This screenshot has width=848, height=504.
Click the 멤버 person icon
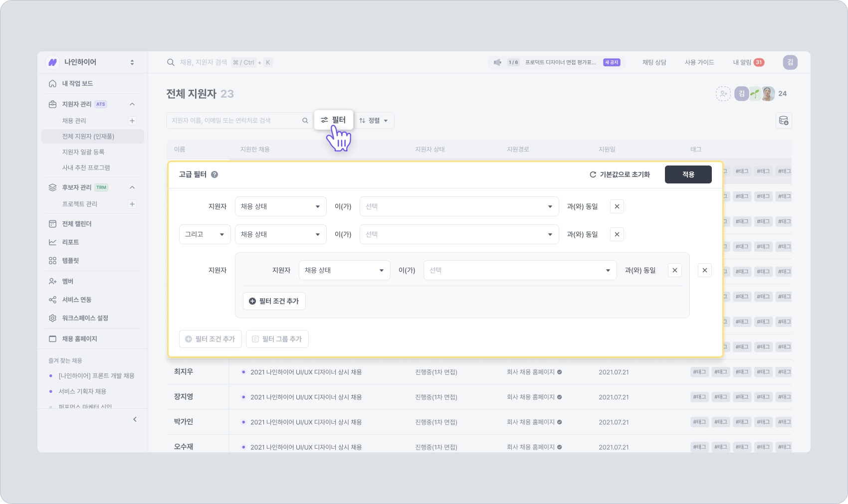pos(52,282)
